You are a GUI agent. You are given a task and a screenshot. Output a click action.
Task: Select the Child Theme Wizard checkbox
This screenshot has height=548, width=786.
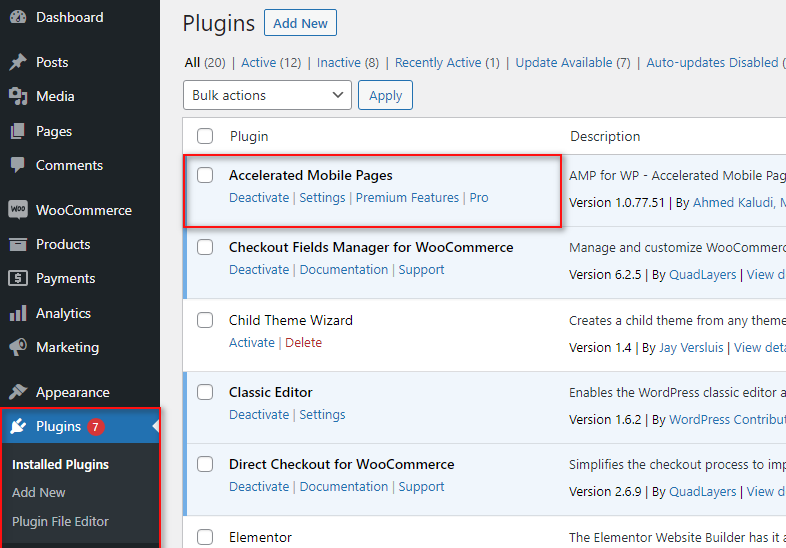(x=205, y=320)
